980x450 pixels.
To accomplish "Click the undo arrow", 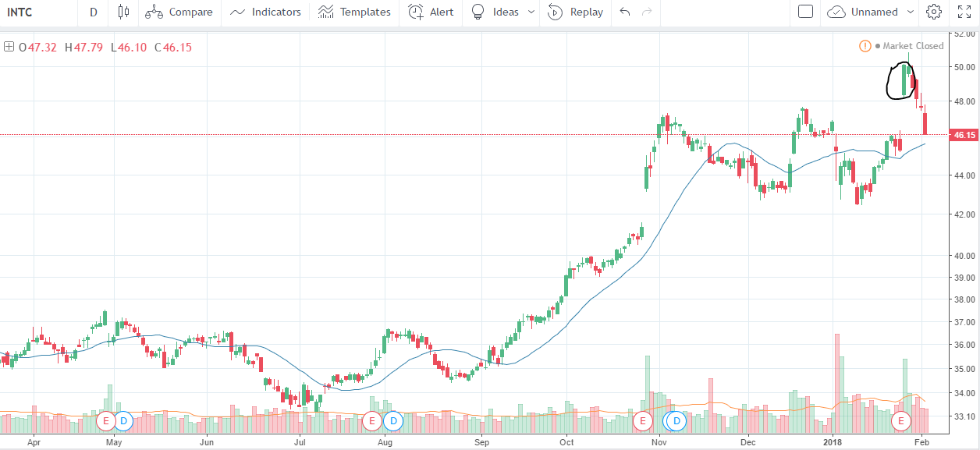I will coord(624,12).
